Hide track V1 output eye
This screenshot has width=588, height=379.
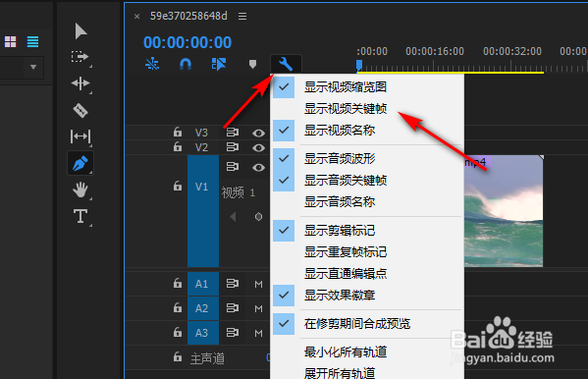[x=258, y=167]
